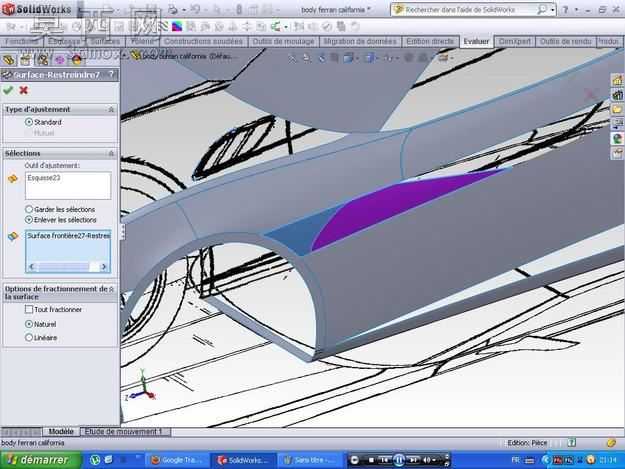
Task: Click the Windows démarrer button
Action: coord(40,460)
